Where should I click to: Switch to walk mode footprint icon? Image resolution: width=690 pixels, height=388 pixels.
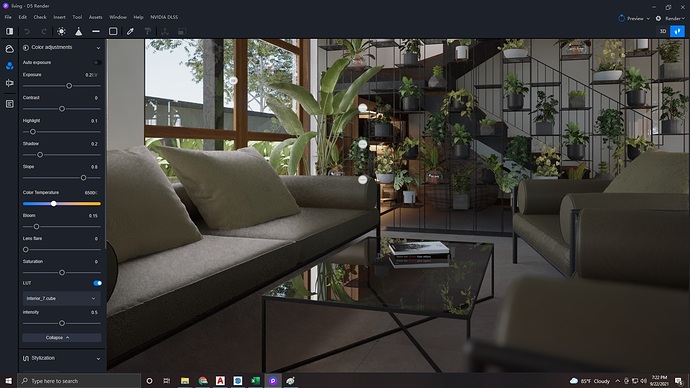coord(677,31)
